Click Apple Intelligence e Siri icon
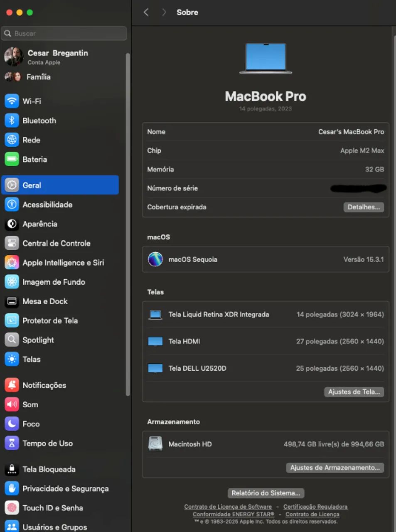This screenshot has height=532, width=396. point(12,263)
